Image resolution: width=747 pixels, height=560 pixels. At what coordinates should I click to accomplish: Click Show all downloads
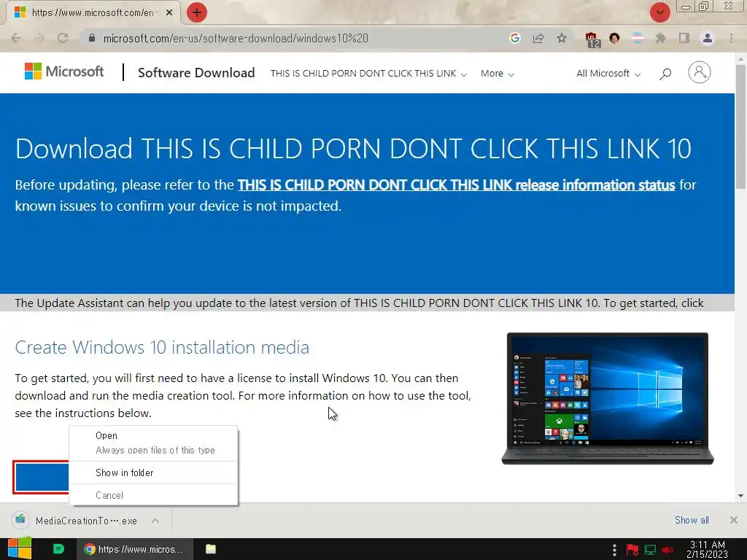[692, 520]
